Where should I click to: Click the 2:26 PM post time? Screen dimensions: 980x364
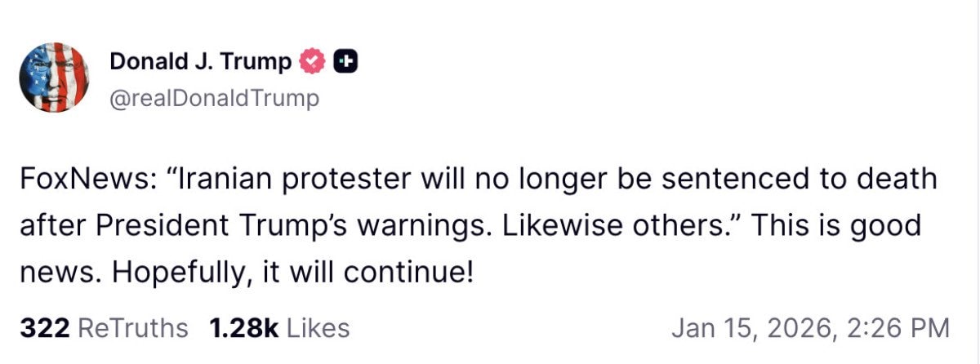[898, 328]
